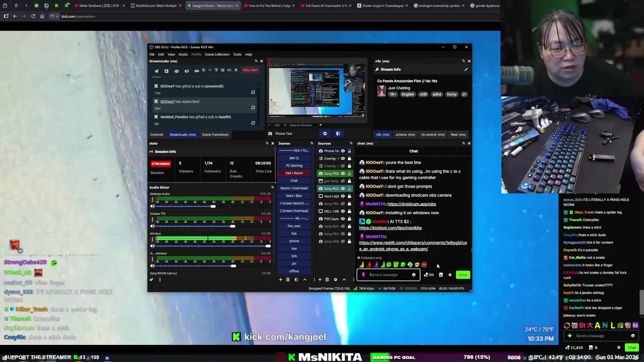Open the Scene Collection menu
This screenshot has width=644, height=362.
(x=217, y=54)
